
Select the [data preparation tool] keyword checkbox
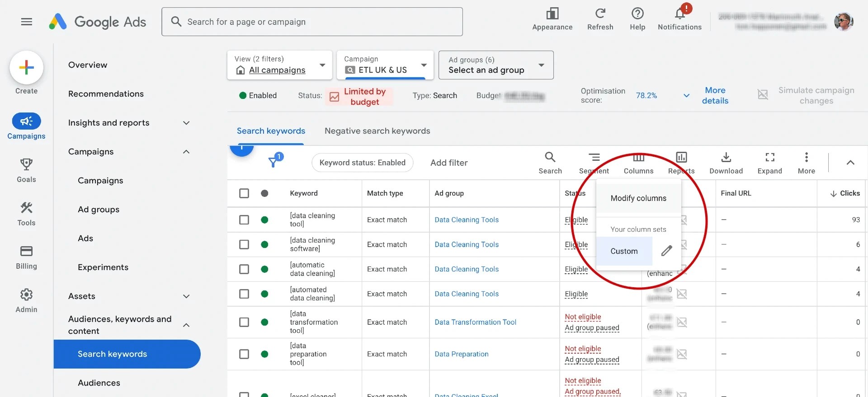point(244,354)
